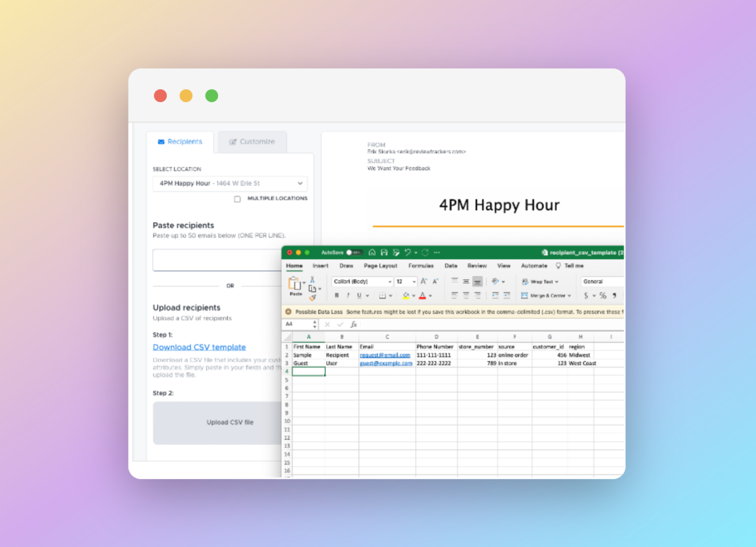Toggle Italic formatting in the ribbon

pos(348,295)
